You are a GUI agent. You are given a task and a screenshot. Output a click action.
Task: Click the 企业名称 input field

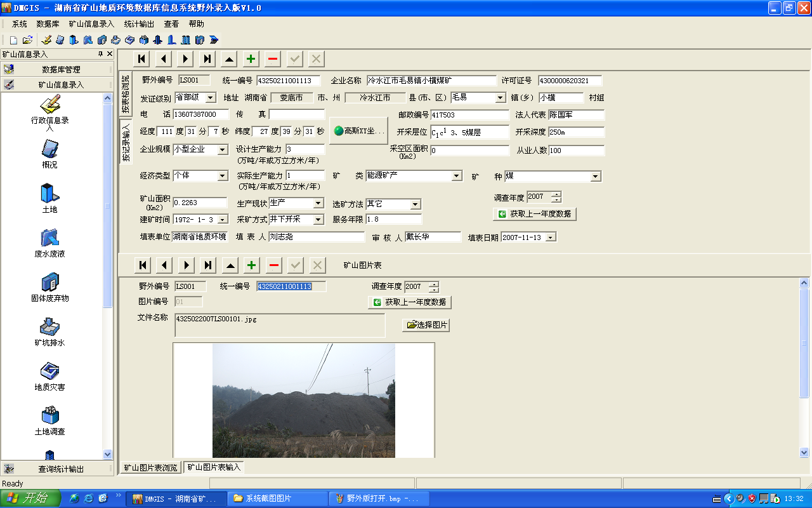coord(431,81)
